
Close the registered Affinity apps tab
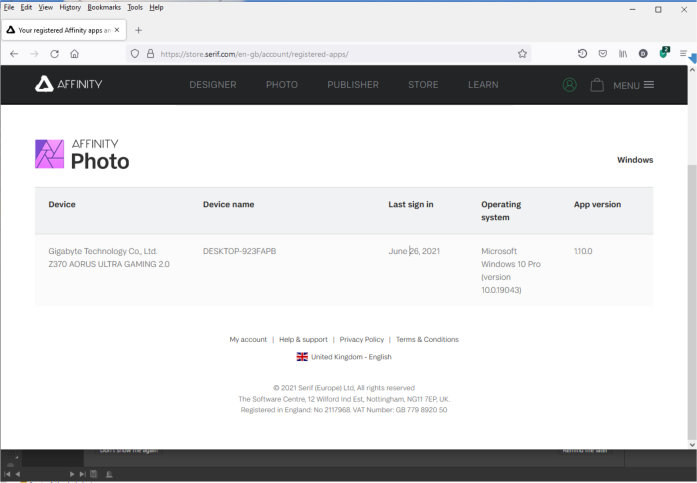tap(118, 30)
